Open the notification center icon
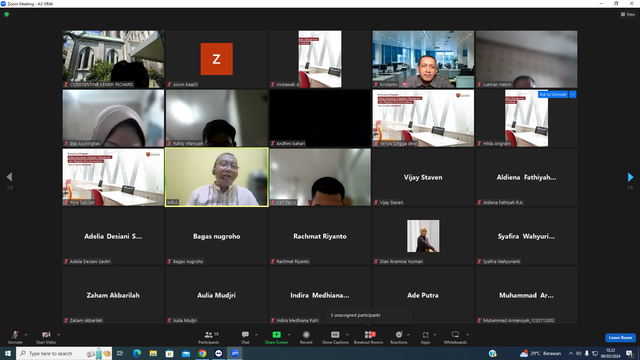Image resolution: width=640 pixels, height=360 pixels. point(629,353)
